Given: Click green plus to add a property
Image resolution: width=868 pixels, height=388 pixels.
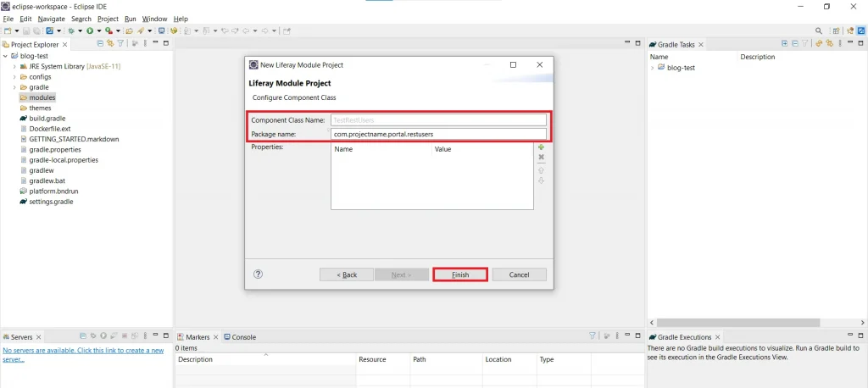Looking at the screenshot, I should pos(542,147).
